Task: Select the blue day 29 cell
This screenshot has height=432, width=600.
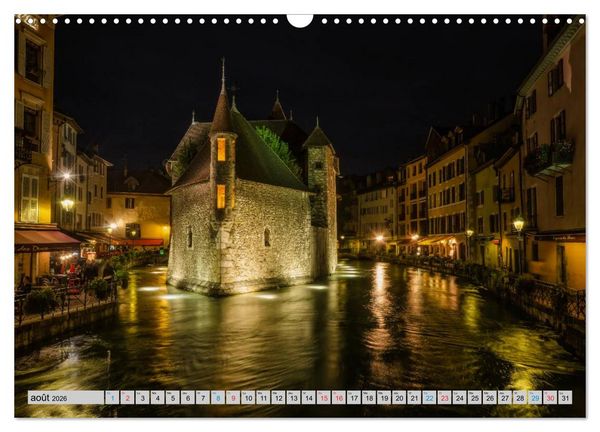Action: (x=535, y=398)
